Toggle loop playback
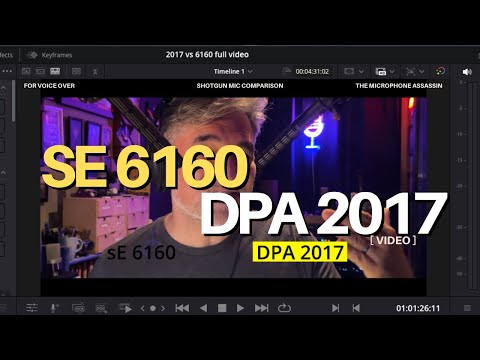This screenshot has height=360, width=480. tap(284, 308)
